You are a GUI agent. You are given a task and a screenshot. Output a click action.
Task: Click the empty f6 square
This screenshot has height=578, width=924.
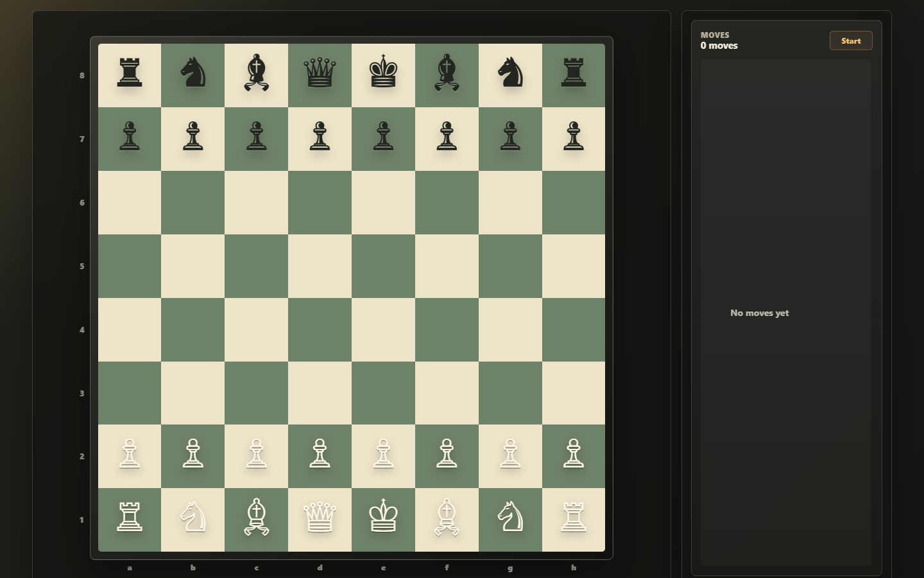point(447,202)
